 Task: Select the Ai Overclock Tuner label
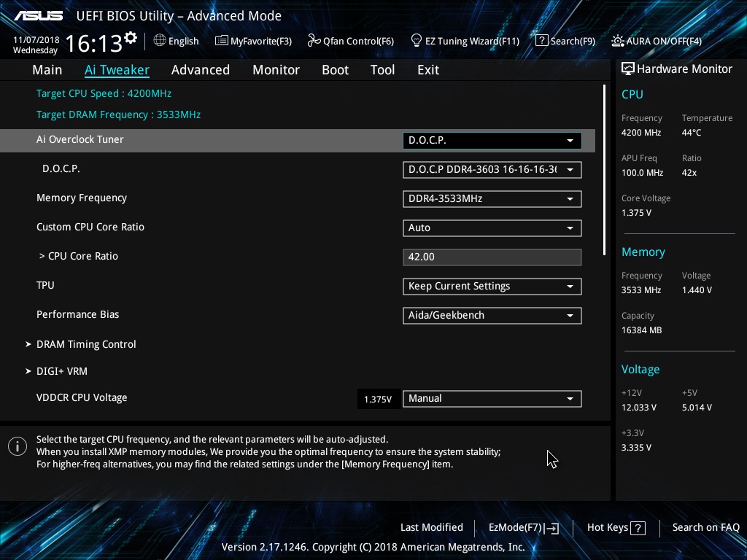click(80, 139)
